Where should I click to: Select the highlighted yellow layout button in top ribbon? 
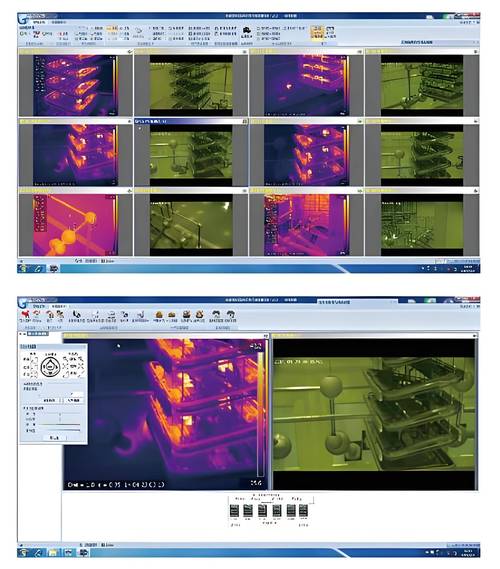[317, 32]
